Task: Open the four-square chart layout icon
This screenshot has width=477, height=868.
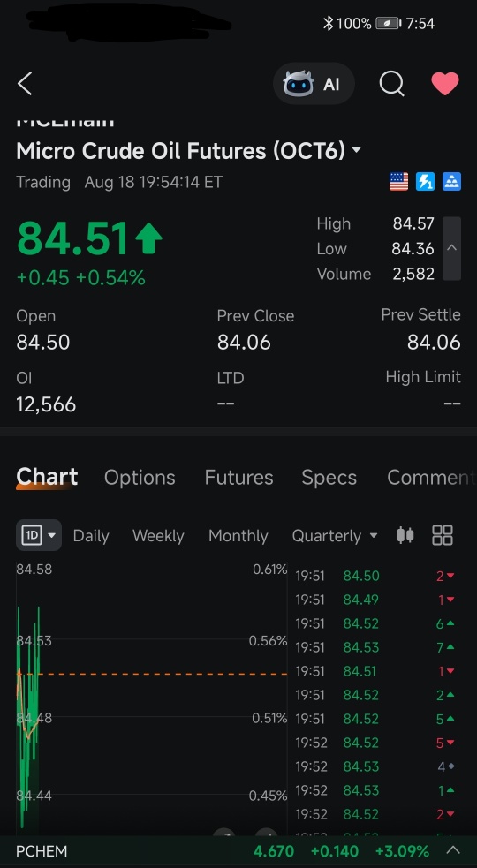Action: point(443,535)
